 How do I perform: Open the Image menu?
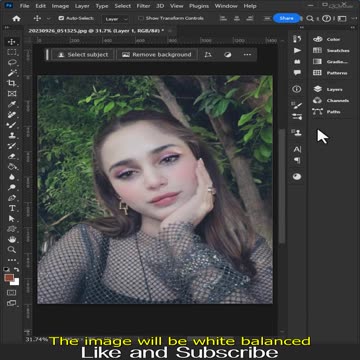(60, 6)
